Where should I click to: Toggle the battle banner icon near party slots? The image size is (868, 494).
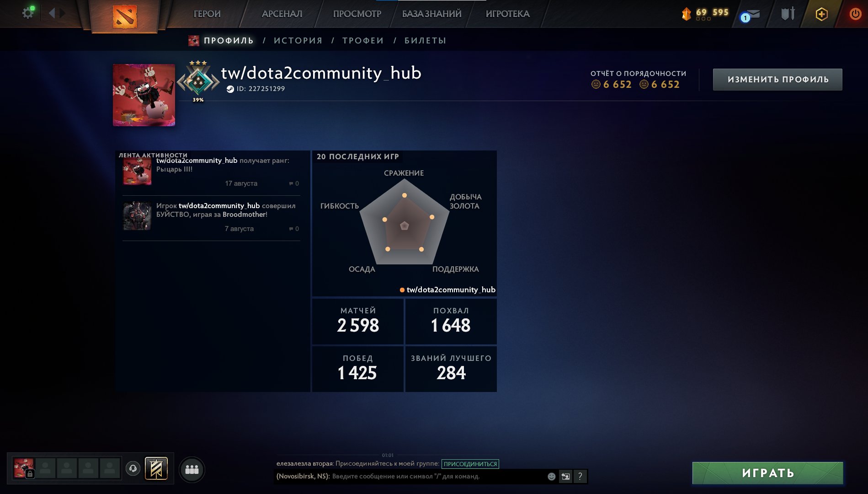pyautogui.click(x=156, y=468)
